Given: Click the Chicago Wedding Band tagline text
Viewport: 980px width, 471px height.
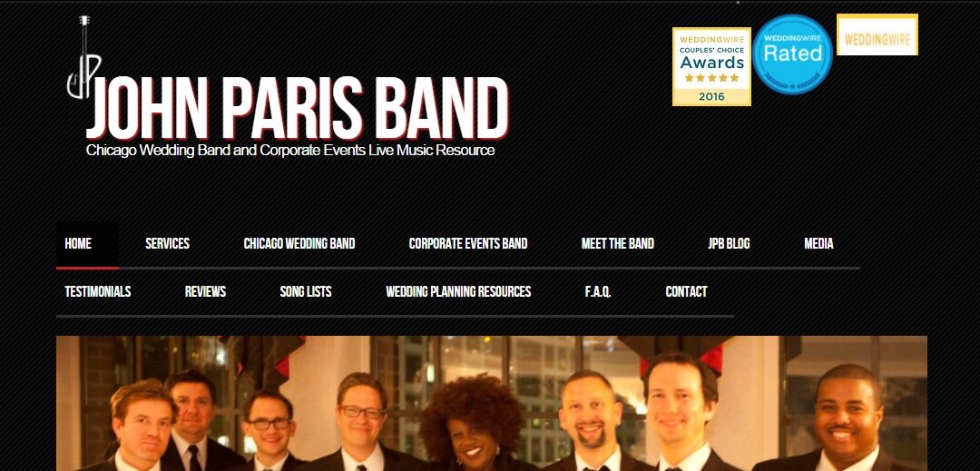Looking at the screenshot, I should 290,151.
